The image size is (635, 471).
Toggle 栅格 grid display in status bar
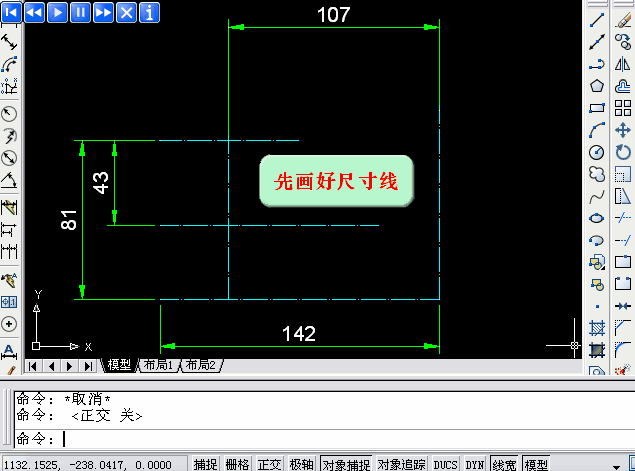[237, 465]
